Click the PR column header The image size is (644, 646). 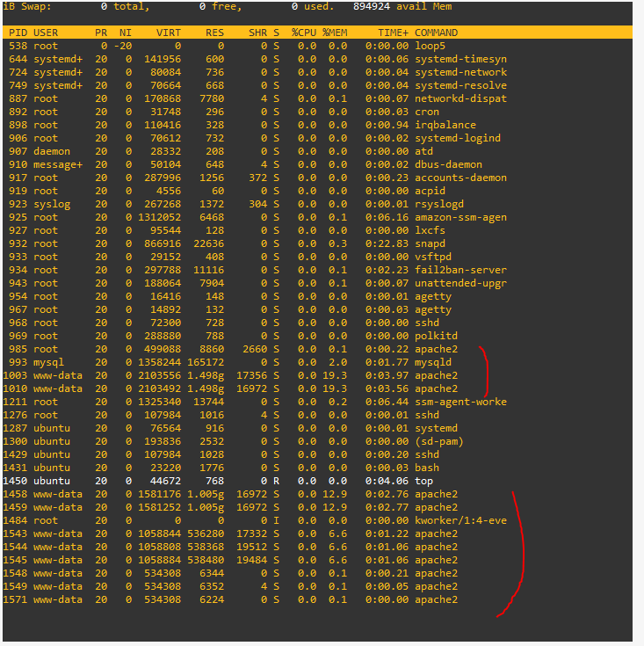101,33
